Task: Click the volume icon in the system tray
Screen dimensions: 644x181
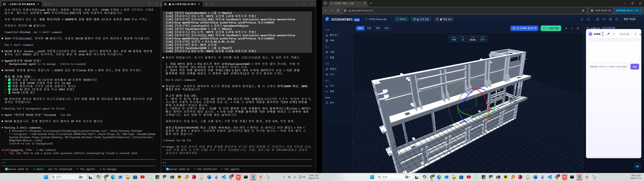Action: [x=304, y=177]
